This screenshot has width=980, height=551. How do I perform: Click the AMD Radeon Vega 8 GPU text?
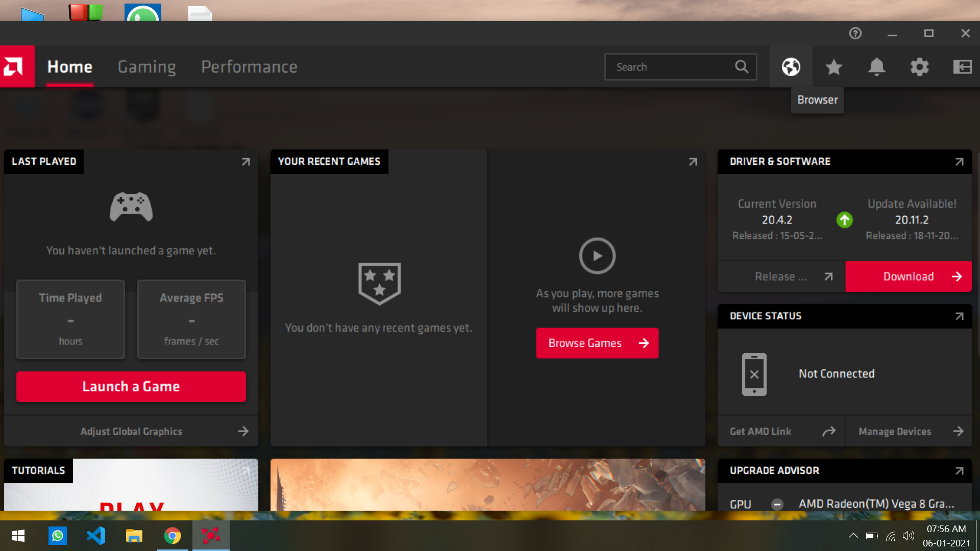[876, 504]
